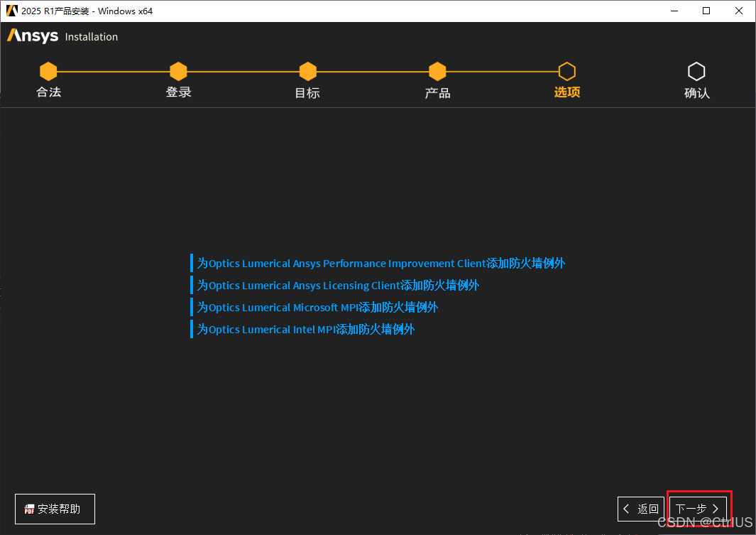Click the 合法 step hexagon icon

coord(48,71)
